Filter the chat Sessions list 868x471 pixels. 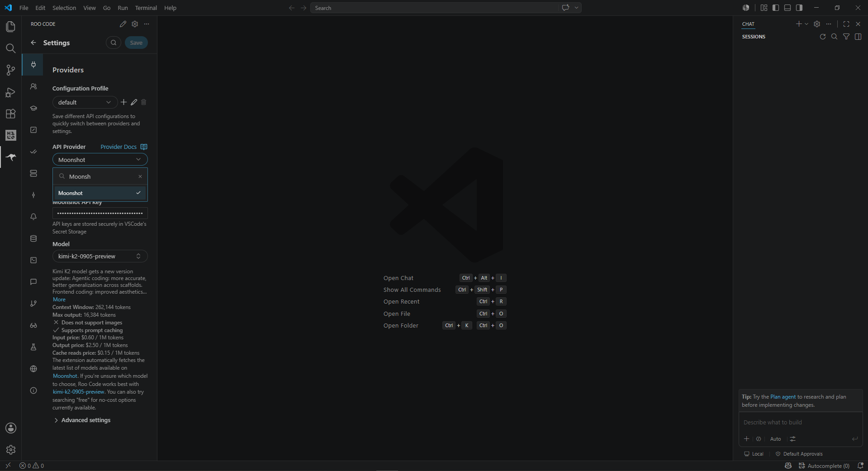click(x=846, y=37)
